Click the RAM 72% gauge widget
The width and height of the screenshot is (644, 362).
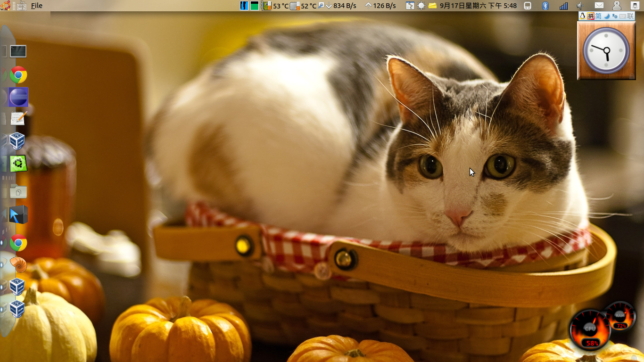tap(620, 316)
